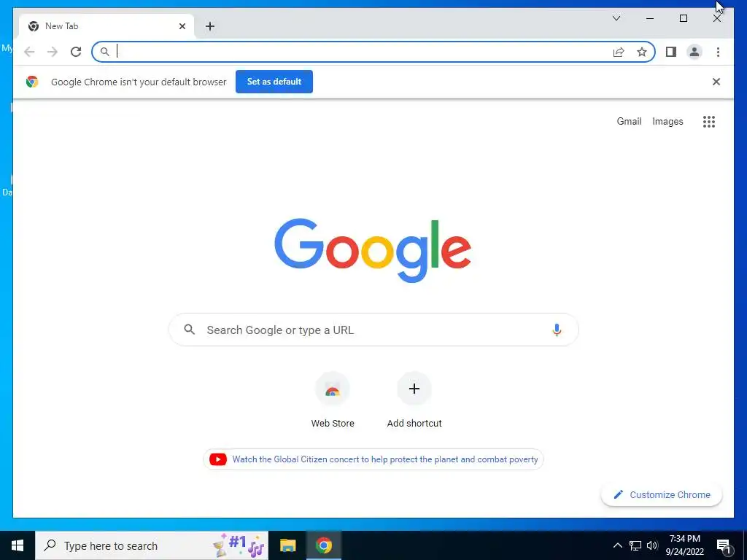
Task: Open a new tab with the plus button
Action: point(210,26)
